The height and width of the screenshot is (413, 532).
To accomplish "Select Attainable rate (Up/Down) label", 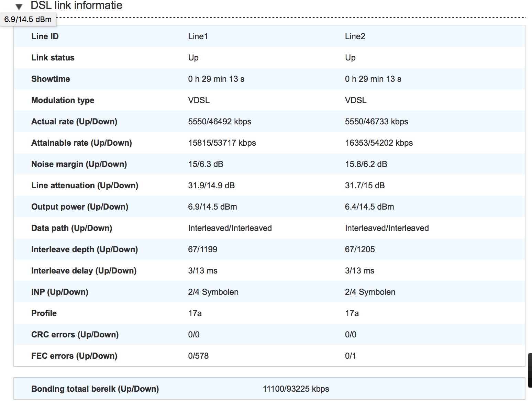I will [82, 143].
